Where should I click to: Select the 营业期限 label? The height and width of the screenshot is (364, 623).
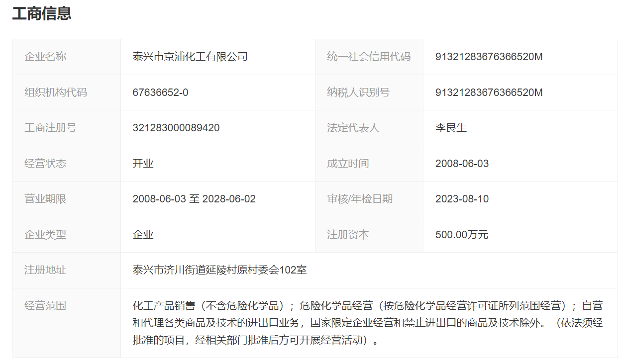point(45,199)
